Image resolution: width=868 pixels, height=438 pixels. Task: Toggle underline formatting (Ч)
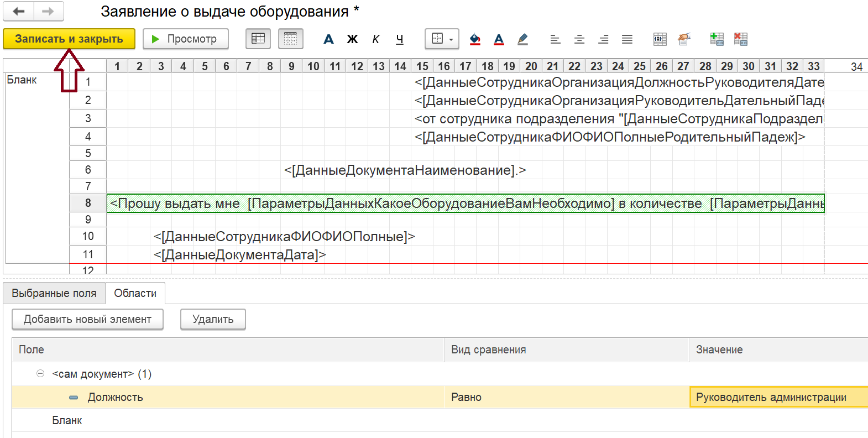pyautogui.click(x=400, y=39)
